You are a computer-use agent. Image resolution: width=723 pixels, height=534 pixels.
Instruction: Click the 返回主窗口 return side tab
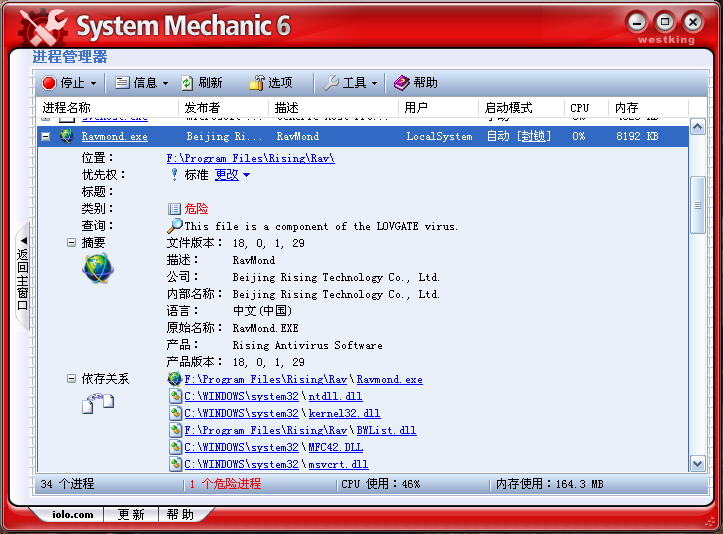22,275
